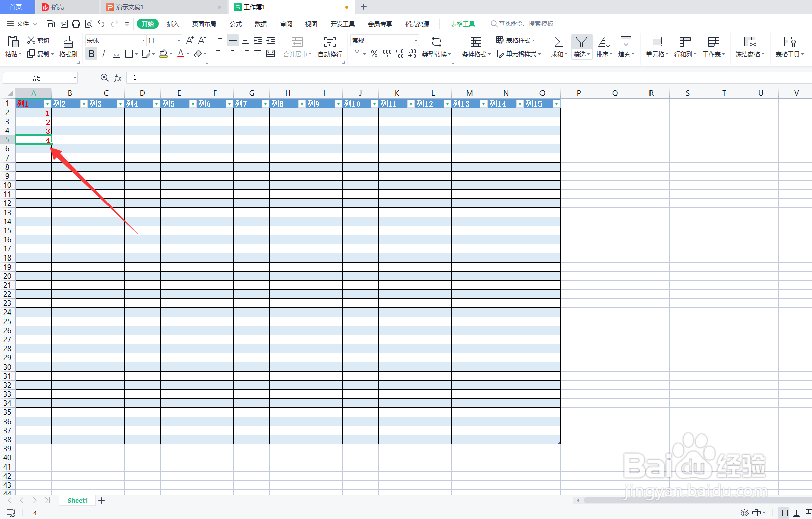Viewport: 812px width, 519px height.
Task: Open the Insert (插入) ribbon tab
Action: tap(173, 24)
